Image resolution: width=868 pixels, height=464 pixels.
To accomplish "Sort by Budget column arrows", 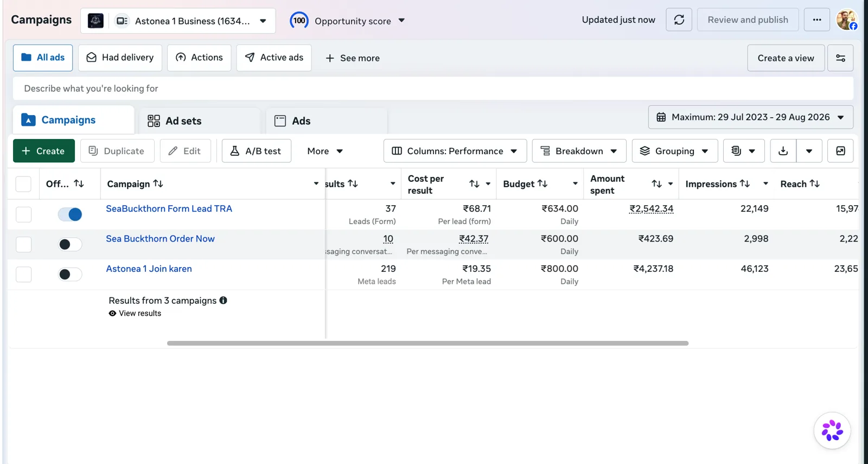I will (x=542, y=184).
